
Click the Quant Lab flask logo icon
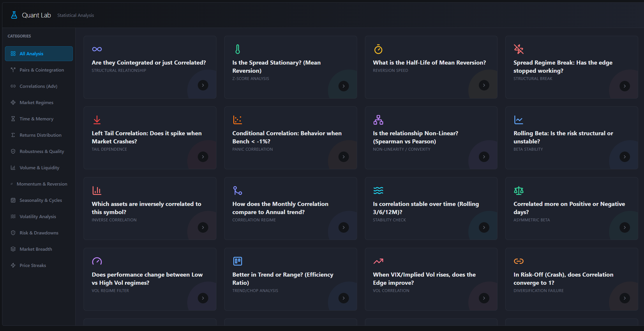[x=14, y=15]
